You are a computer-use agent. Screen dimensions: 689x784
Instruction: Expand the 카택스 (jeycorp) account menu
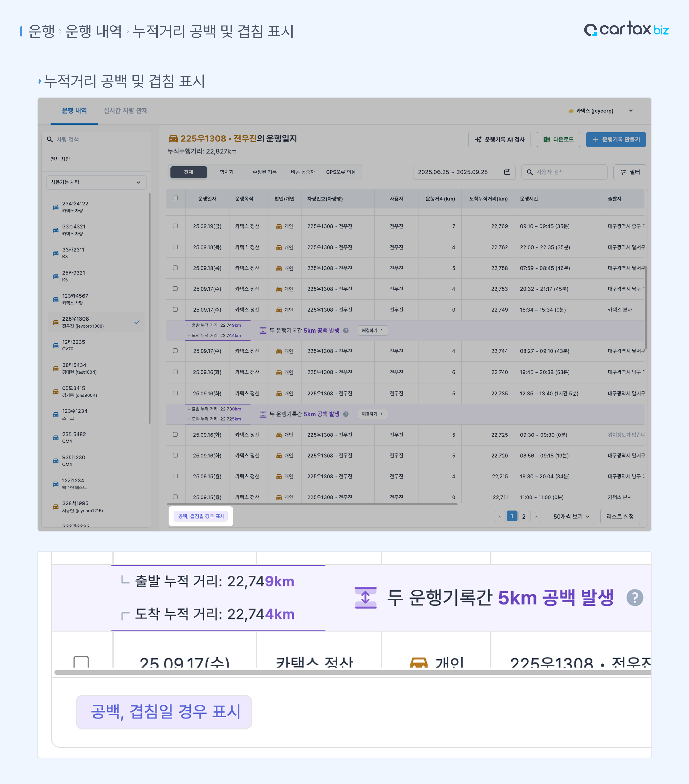pyautogui.click(x=631, y=111)
